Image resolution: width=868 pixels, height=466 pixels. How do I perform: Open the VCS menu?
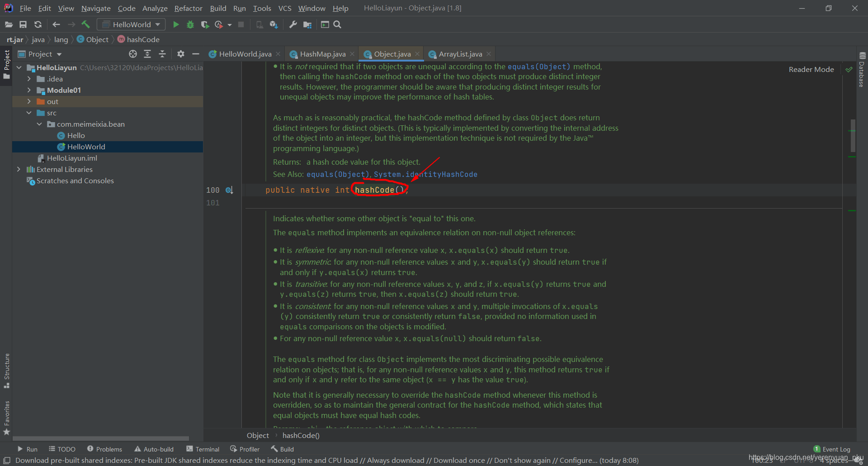pyautogui.click(x=284, y=8)
